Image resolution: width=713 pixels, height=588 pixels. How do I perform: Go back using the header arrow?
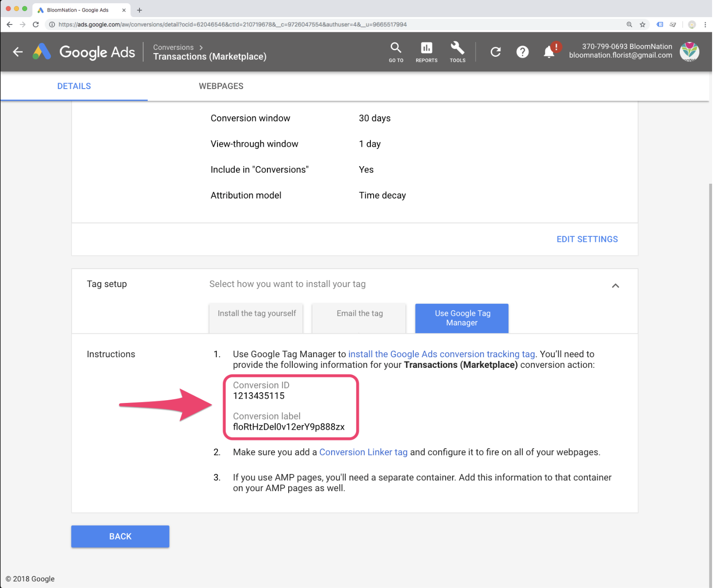tap(18, 52)
